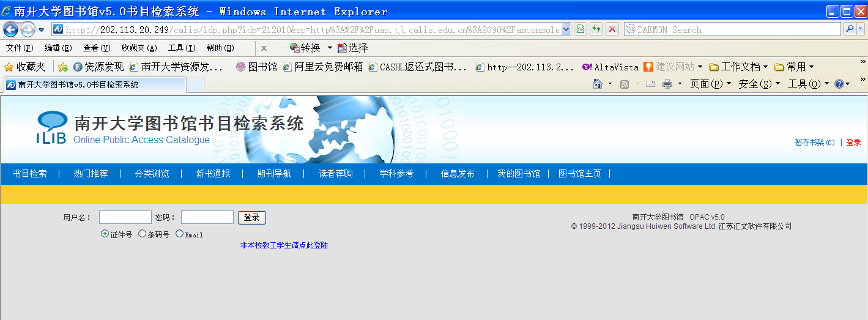Image resolution: width=868 pixels, height=320 pixels.
Task: Open the 转换 dropdown arrow
Action: tap(330, 48)
